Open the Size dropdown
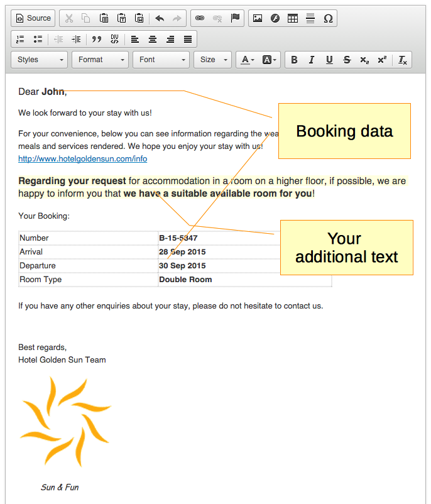This screenshot has height=504, width=431. (x=213, y=60)
